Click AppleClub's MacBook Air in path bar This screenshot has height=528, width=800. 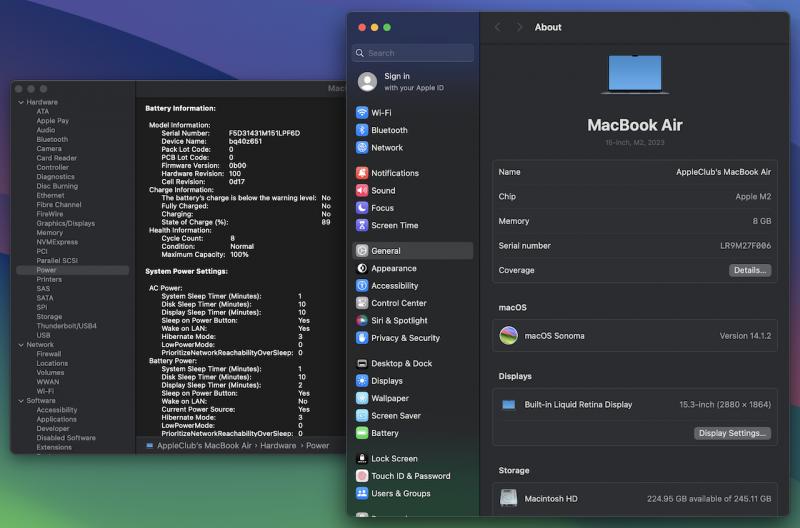[x=204, y=445]
